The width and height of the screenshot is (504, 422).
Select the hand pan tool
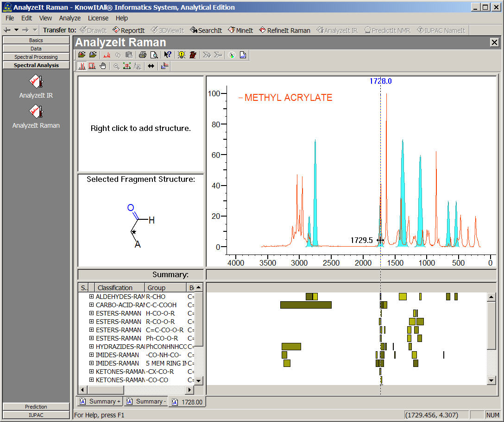pyautogui.click(x=103, y=66)
